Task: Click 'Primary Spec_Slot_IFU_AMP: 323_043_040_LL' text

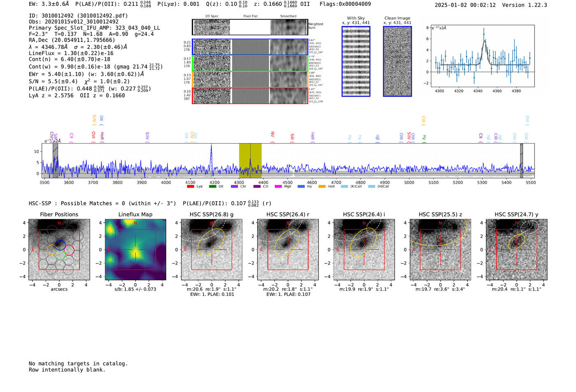Action: coord(95,28)
